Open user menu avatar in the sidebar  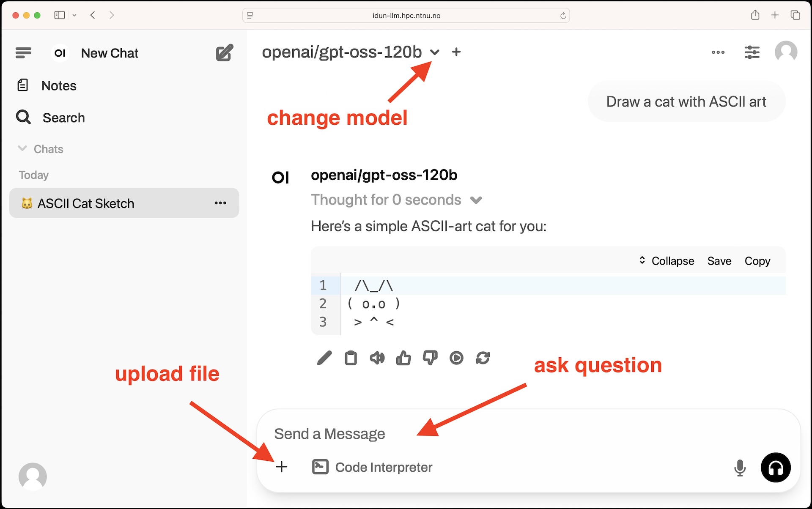pos(33,476)
